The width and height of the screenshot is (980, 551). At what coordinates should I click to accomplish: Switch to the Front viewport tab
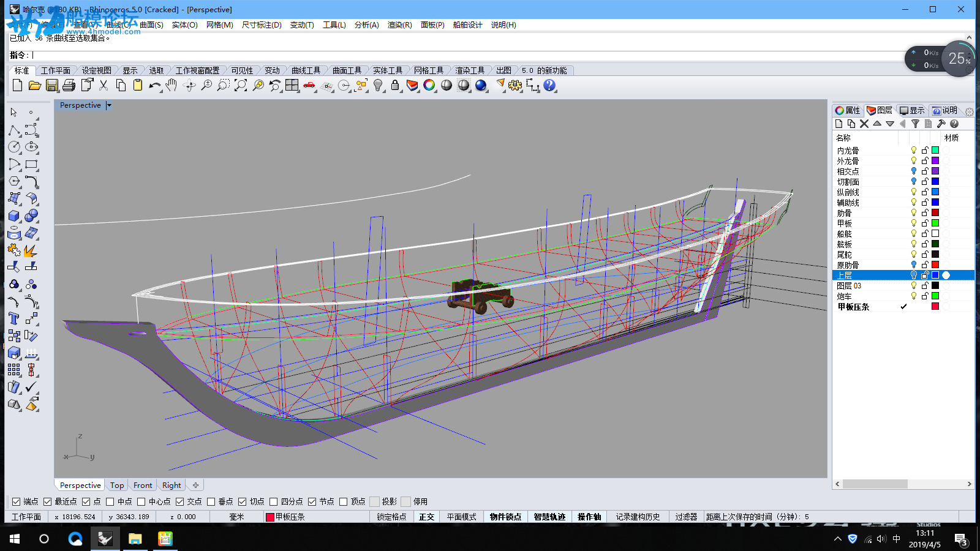[143, 485]
